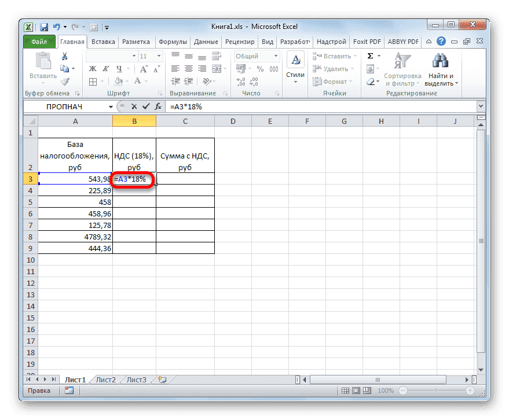Viewport: 509px width, 420px height.
Task: Confirm formula entry with the checkmark icon
Action: pos(147,106)
